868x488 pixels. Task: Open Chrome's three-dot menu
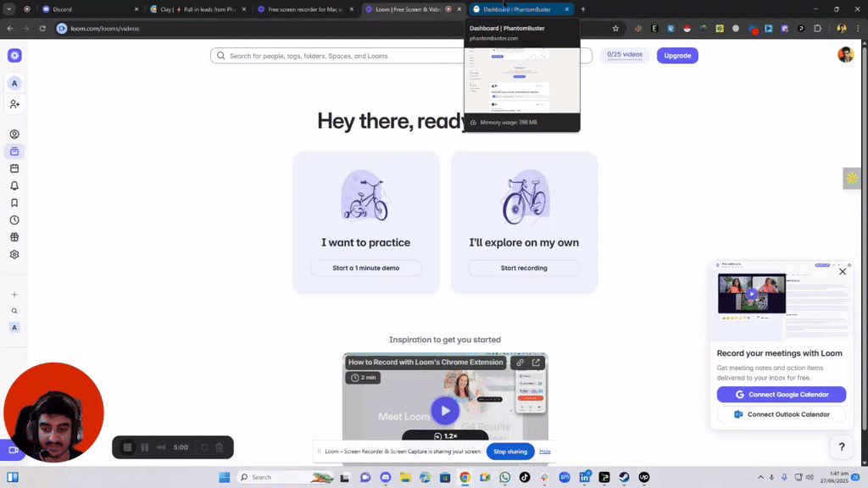857,28
